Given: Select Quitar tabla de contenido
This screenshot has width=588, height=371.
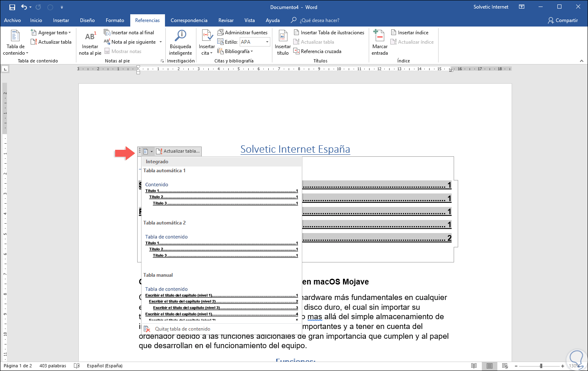Looking at the screenshot, I should (222, 329).
